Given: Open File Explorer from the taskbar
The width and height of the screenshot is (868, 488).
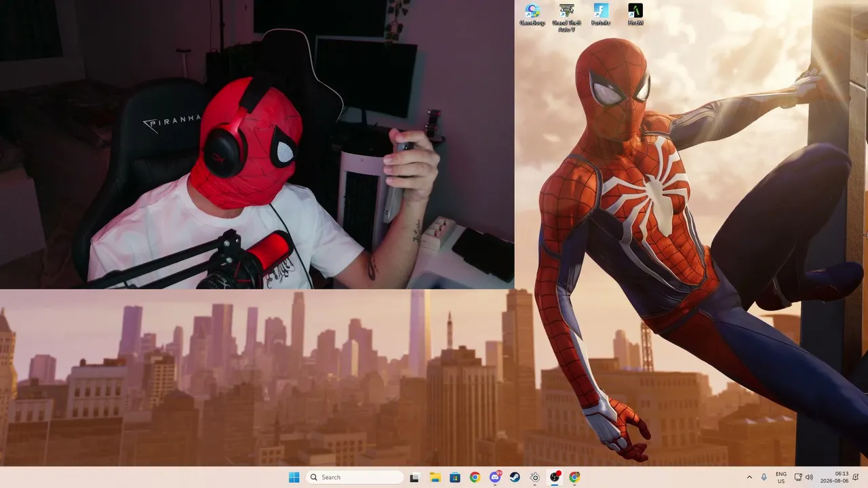Looking at the screenshot, I should pyautogui.click(x=435, y=477).
